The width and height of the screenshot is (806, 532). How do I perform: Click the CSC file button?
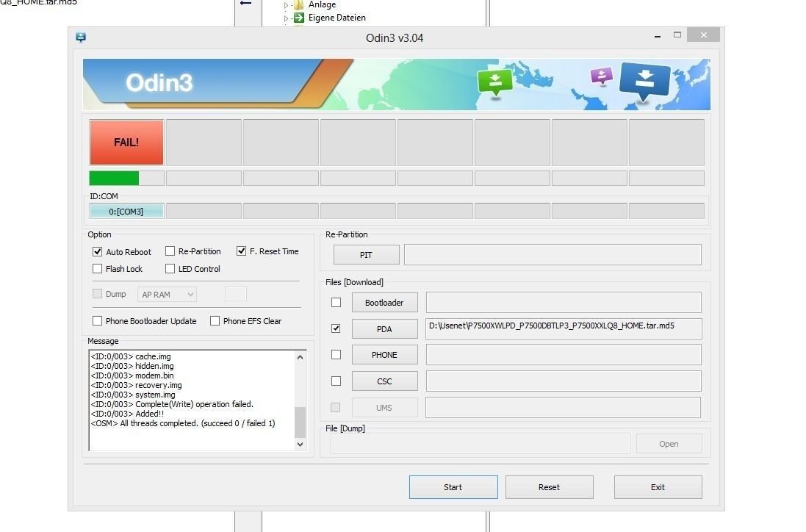[x=384, y=381]
